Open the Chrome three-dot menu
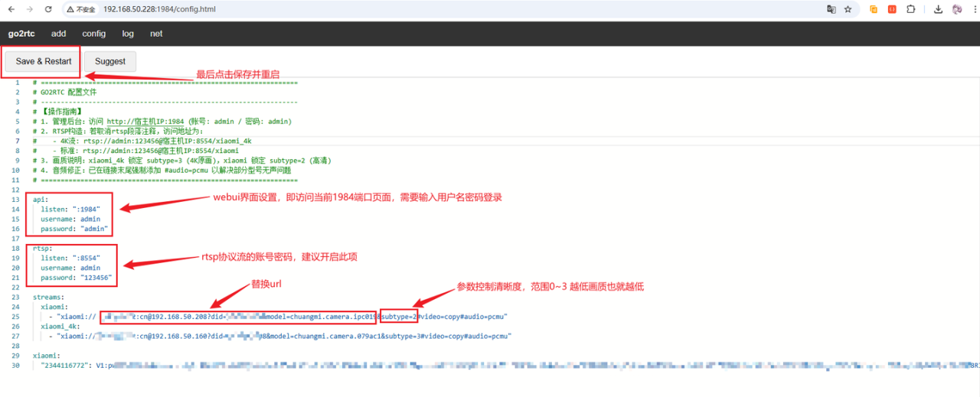The image size is (980, 397). [974, 9]
